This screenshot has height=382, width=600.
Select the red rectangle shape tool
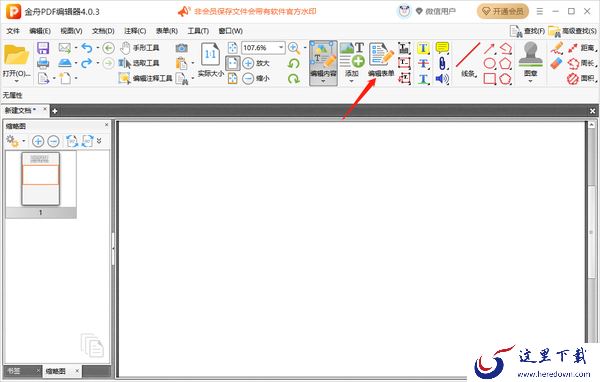(489, 78)
